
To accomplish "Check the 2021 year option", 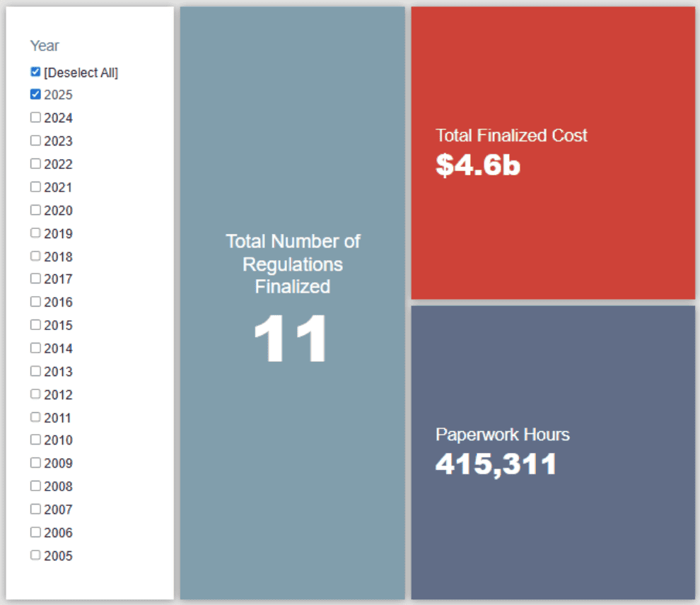I will click(35, 187).
